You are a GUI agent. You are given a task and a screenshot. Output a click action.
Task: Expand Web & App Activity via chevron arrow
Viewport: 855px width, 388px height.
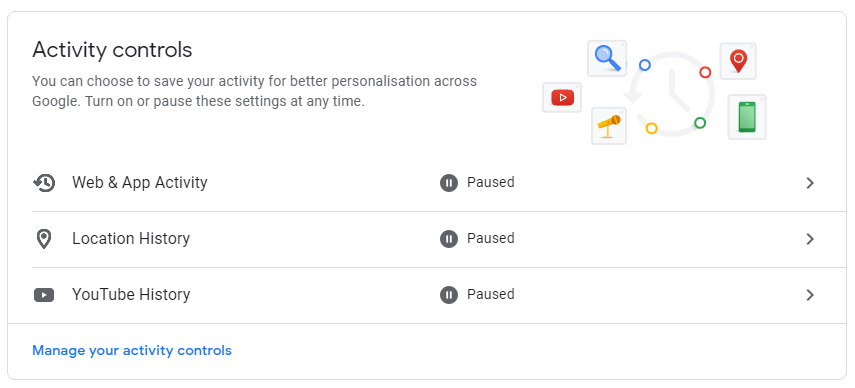pyautogui.click(x=810, y=183)
